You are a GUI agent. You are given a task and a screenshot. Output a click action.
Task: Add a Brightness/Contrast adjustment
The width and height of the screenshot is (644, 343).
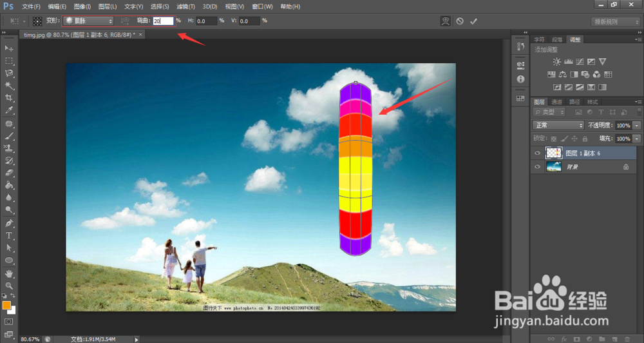point(556,62)
